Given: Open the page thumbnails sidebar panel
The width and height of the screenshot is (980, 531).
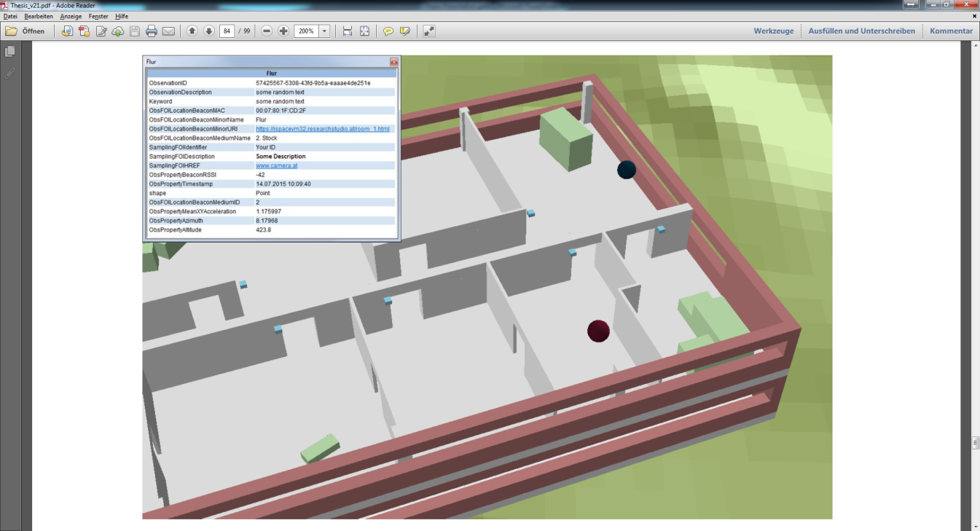Looking at the screenshot, I should pyautogui.click(x=9, y=52).
